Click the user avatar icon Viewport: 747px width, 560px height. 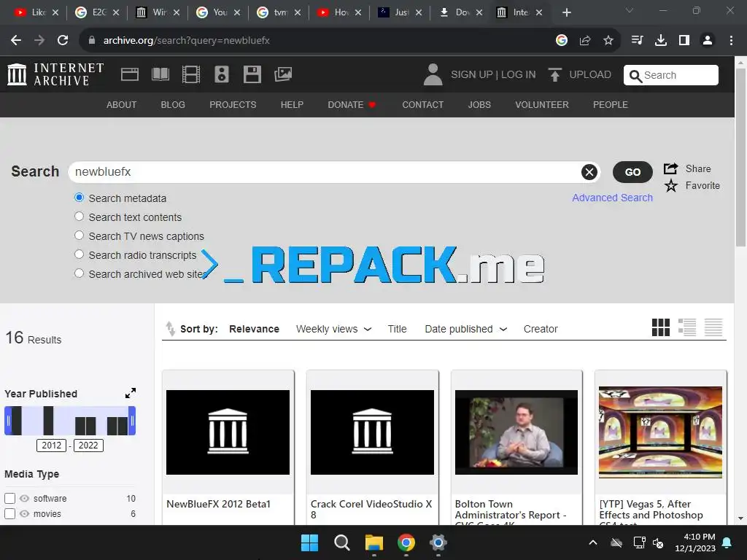[433, 75]
